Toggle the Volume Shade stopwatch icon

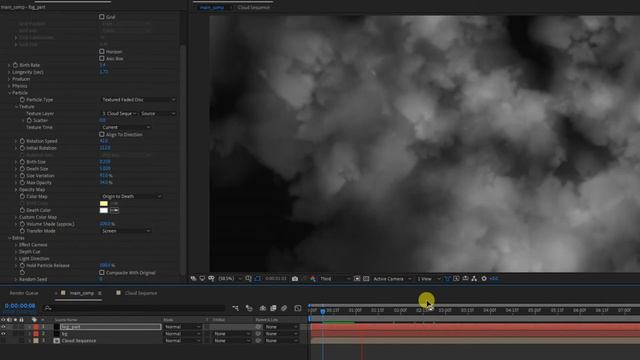click(22, 224)
